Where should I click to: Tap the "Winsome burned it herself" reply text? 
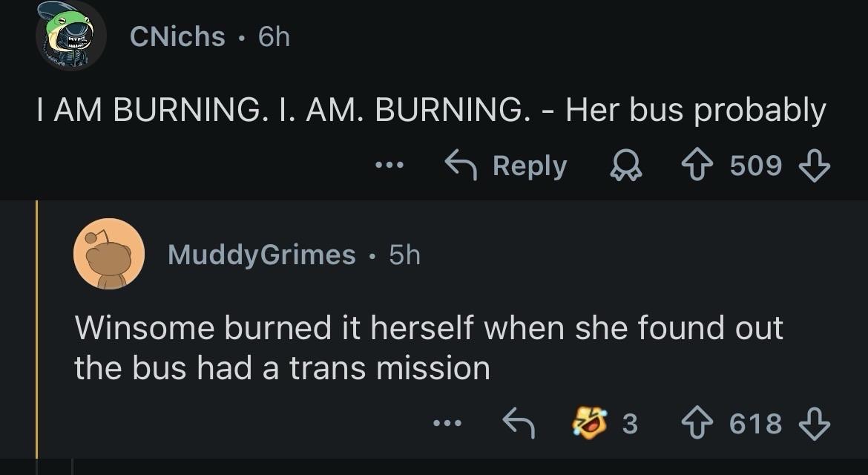pos(428,347)
